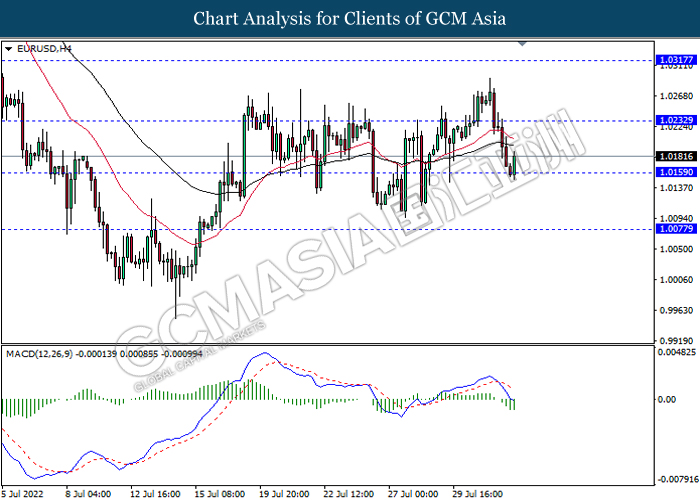This screenshot has width=700, height=500.
Task: Click the 1.00779 price level label
Action: [676, 229]
